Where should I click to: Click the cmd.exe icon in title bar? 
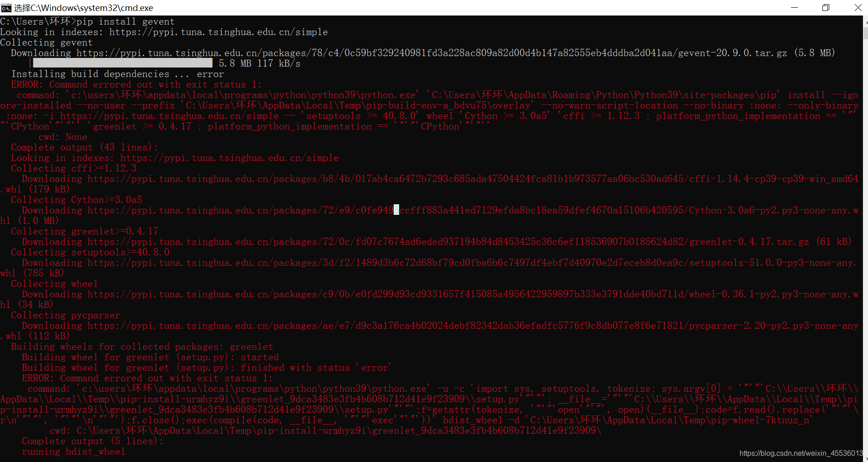point(6,7)
